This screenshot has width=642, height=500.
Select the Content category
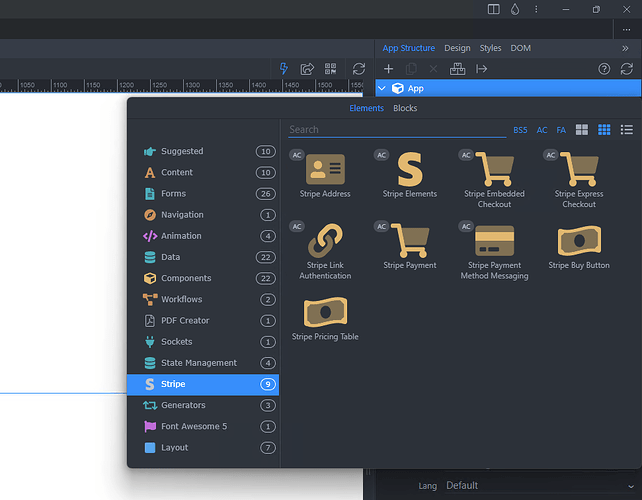click(203, 172)
